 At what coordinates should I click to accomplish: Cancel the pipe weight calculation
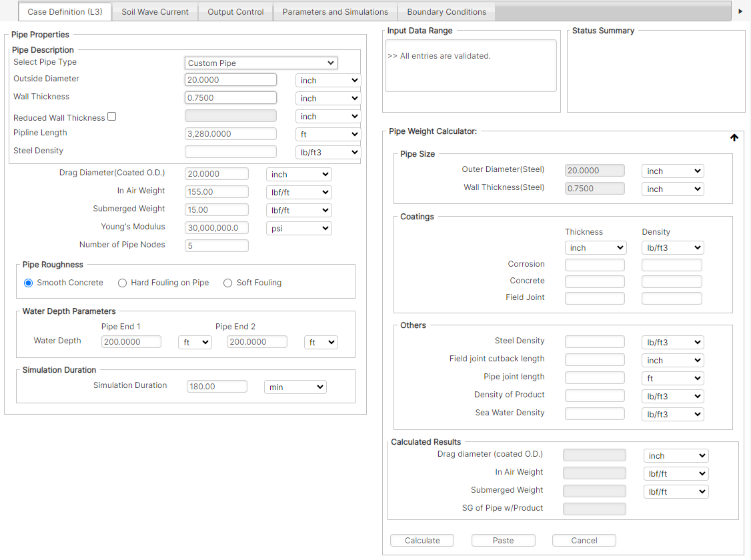[x=584, y=540]
